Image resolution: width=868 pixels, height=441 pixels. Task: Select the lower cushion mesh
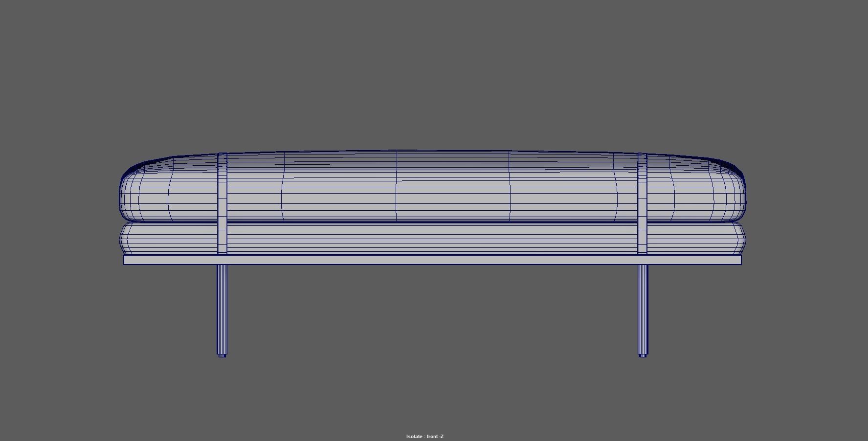pos(433,239)
